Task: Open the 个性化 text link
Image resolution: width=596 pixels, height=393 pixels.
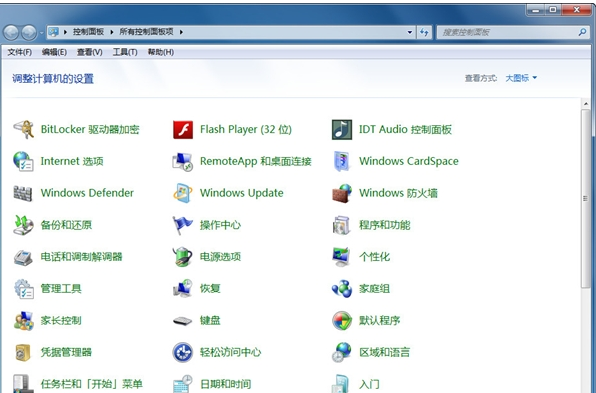Action: coord(374,257)
